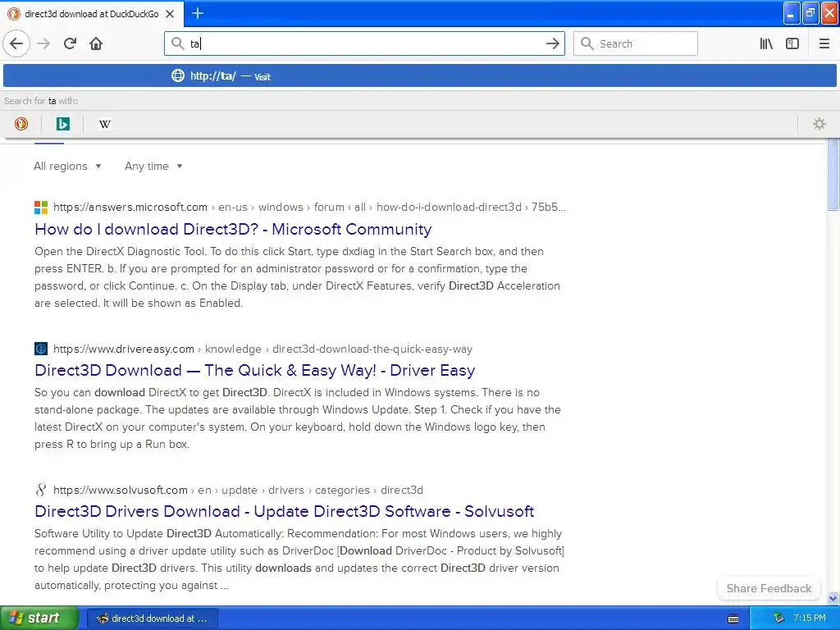Click the on-screen keyboard tray icon
This screenshot has height=630, width=840.
point(733,619)
